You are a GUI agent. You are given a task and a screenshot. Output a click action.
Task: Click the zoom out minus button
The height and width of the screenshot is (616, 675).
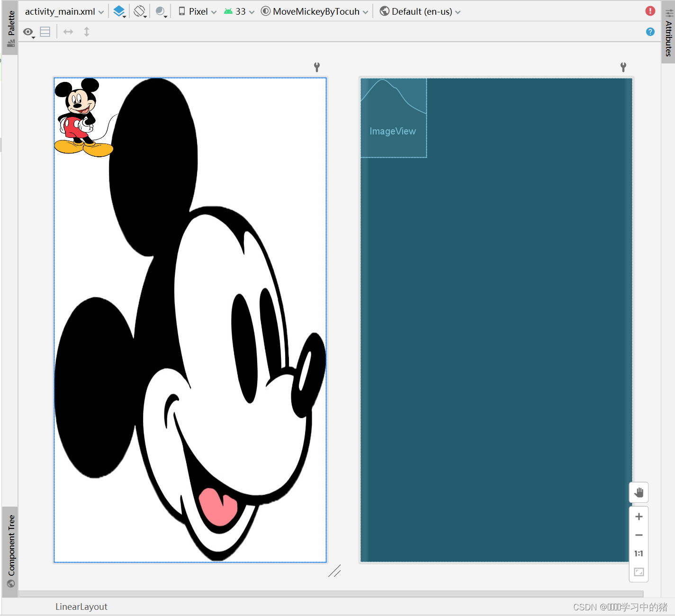point(639,535)
